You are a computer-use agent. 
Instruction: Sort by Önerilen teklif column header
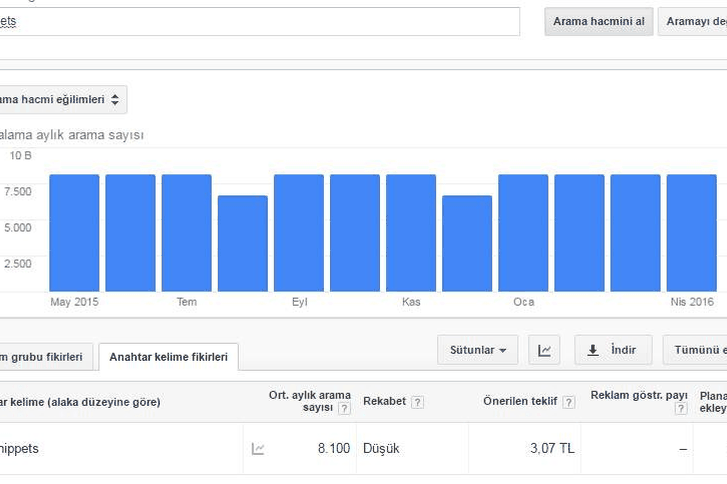coord(520,401)
